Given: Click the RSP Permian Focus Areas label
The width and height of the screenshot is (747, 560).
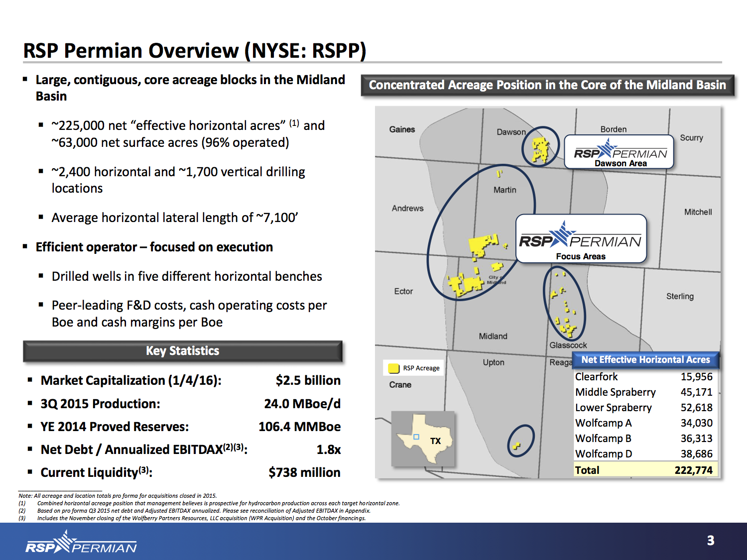Looking at the screenshot, I should (x=581, y=238).
